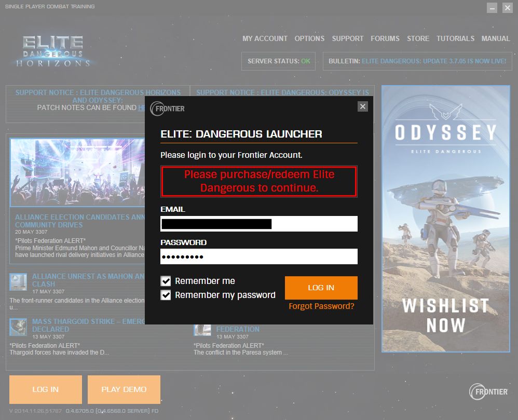Click the launcher's bottom Log In button
Screen dimensions: 518x420
46,389
